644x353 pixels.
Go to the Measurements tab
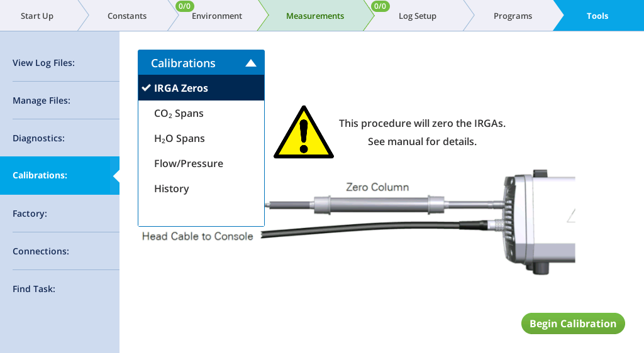(315, 16)
